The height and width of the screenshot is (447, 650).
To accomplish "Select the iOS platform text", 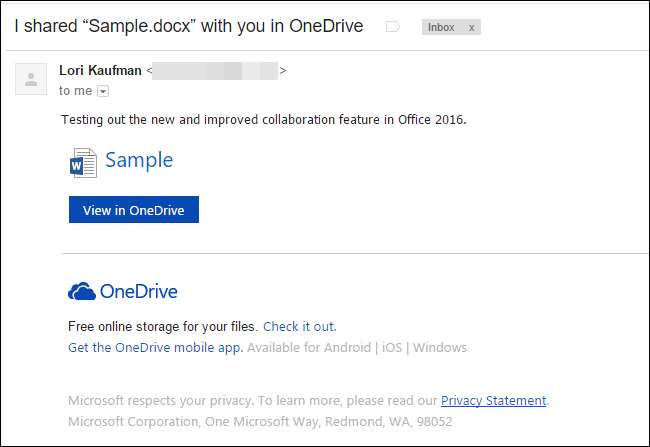I will 391,347.
